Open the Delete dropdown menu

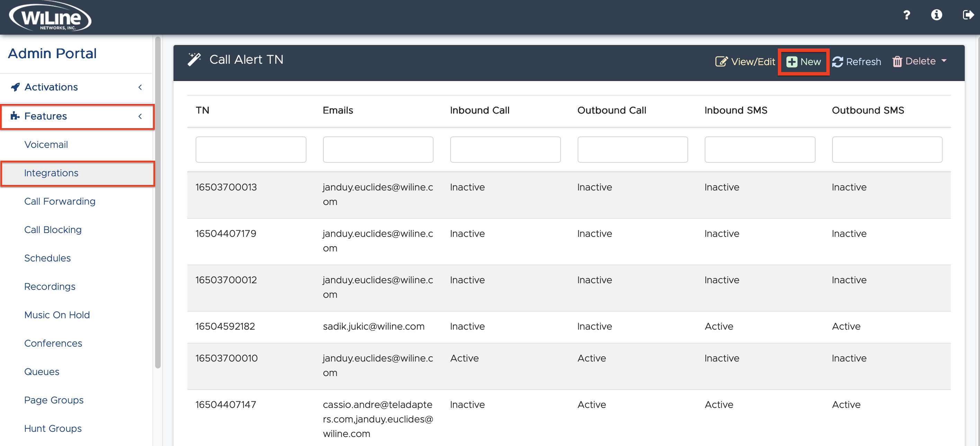click(x=919, y=61)
